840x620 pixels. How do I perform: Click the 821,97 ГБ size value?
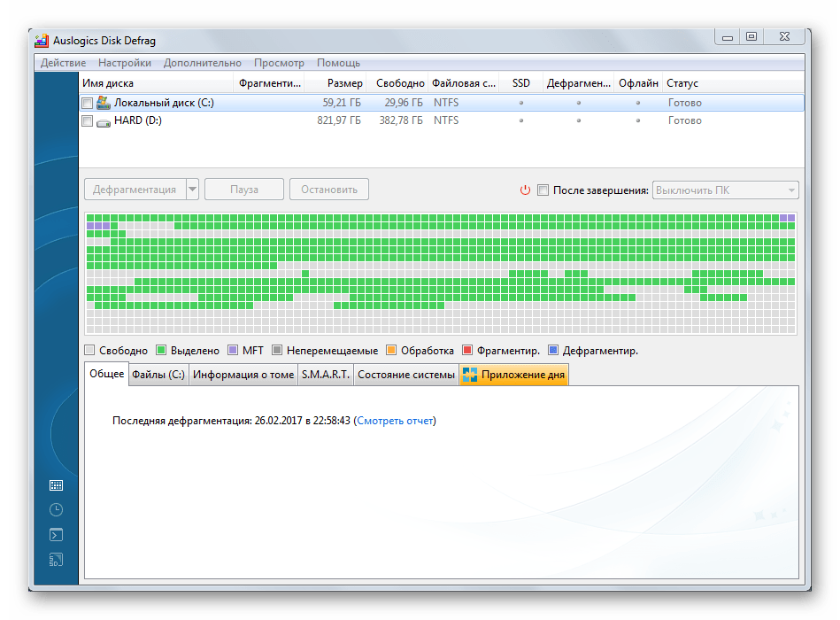(x=339, y=120)
